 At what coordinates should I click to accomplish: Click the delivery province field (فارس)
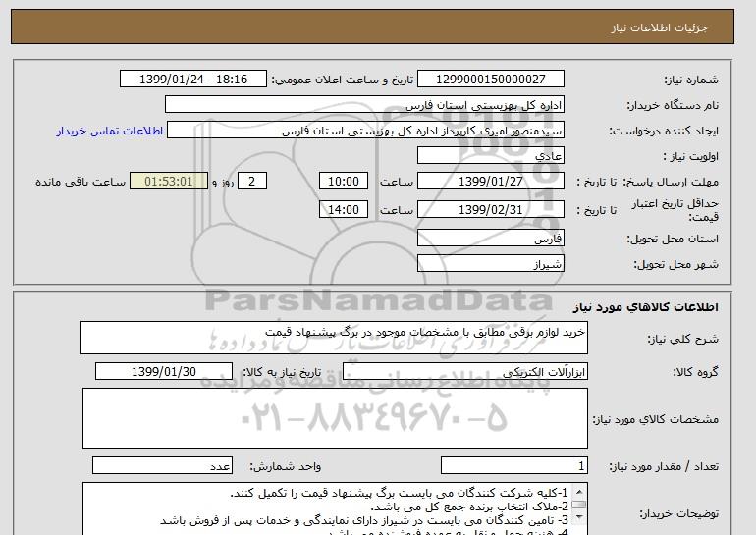[490, 239]
